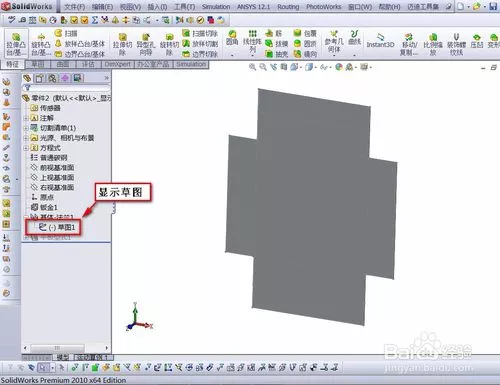Select the 压凹 indent tool
The height and width of the screenshot is (385, 500).
477,41
